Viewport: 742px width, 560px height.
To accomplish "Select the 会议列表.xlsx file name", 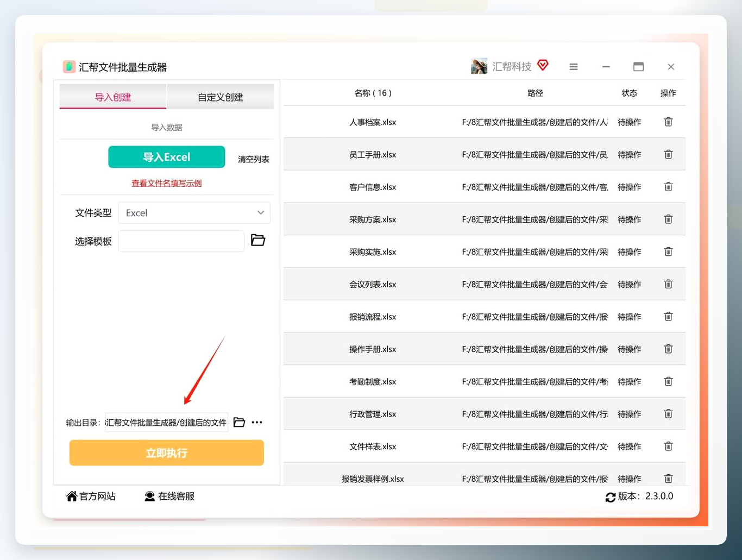I will (x=373, y=284).
